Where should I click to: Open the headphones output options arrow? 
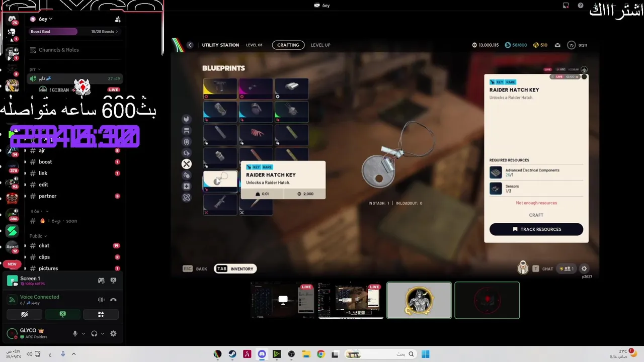(x=103, y=333)
